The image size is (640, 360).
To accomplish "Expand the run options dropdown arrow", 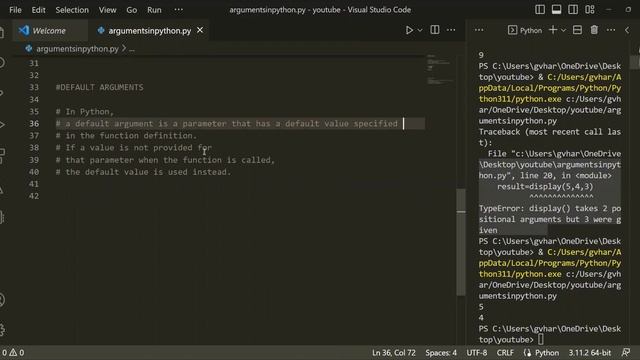I will [420, 30].
